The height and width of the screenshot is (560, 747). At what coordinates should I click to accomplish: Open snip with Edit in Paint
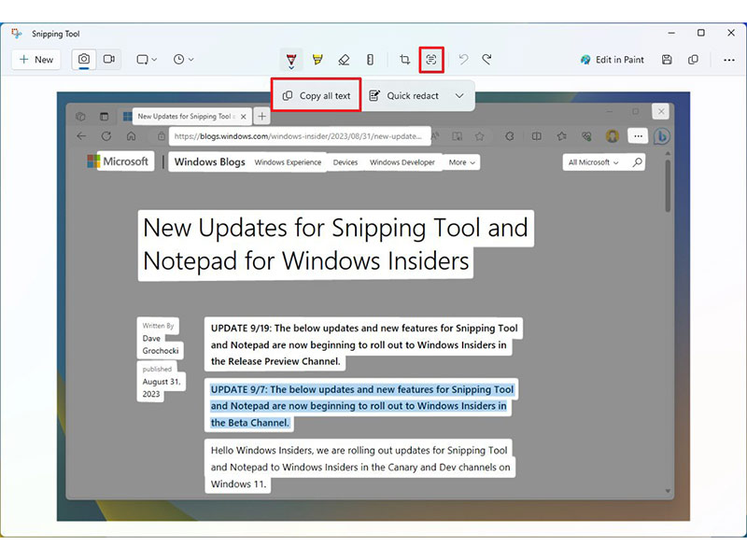click(x=613, y=60)
